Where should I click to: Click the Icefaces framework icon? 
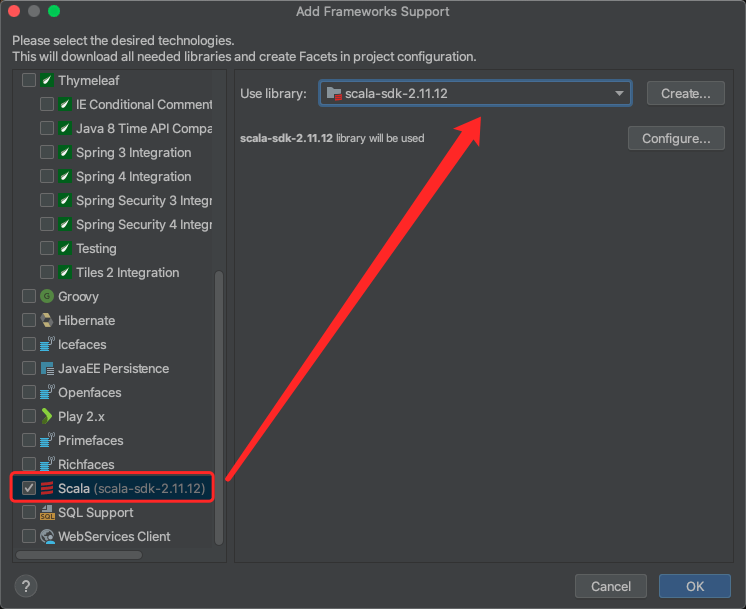[x=47, y=344]
